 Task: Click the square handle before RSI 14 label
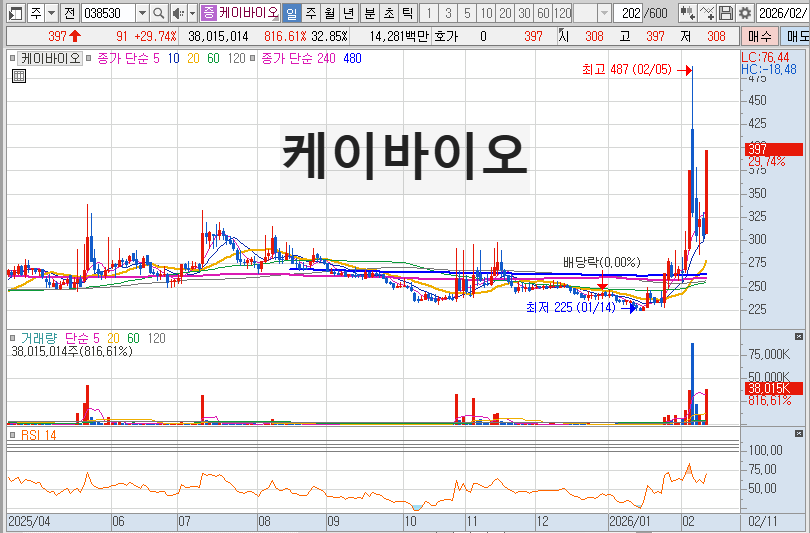coord(13,435)
